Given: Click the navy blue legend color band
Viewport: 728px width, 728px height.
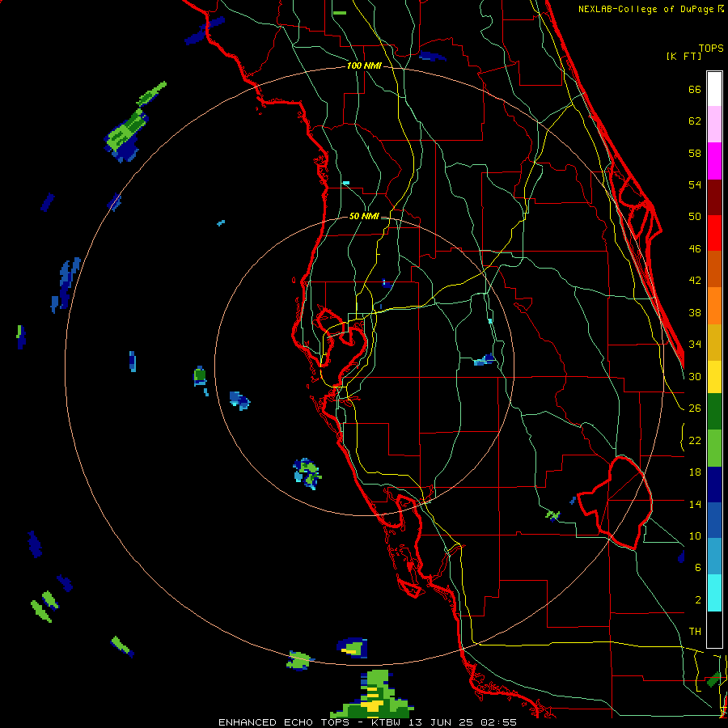Looking at the screenshot, I should click(x=714, y=485).
